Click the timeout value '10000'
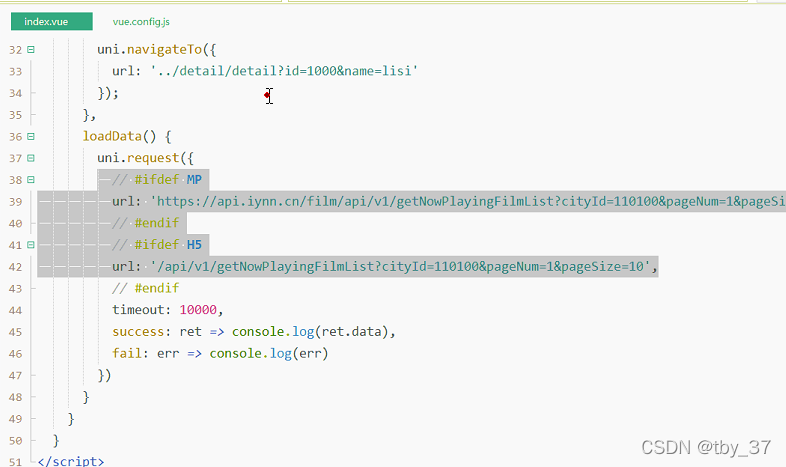The image size is (786, 467). 198,310
